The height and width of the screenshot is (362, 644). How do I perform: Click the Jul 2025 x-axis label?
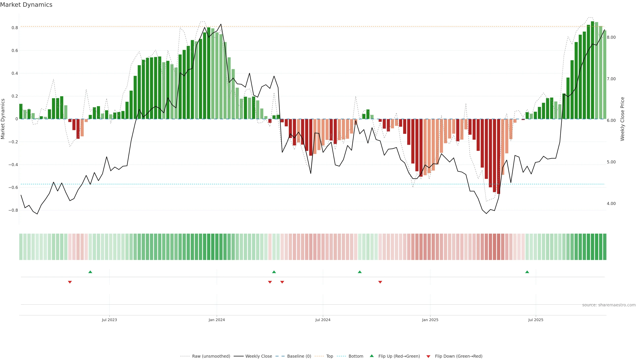535,320
